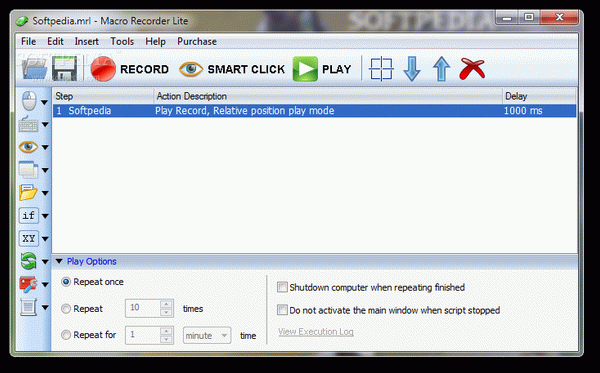Select the 'Repeat for' radio button

coord(66,335)
